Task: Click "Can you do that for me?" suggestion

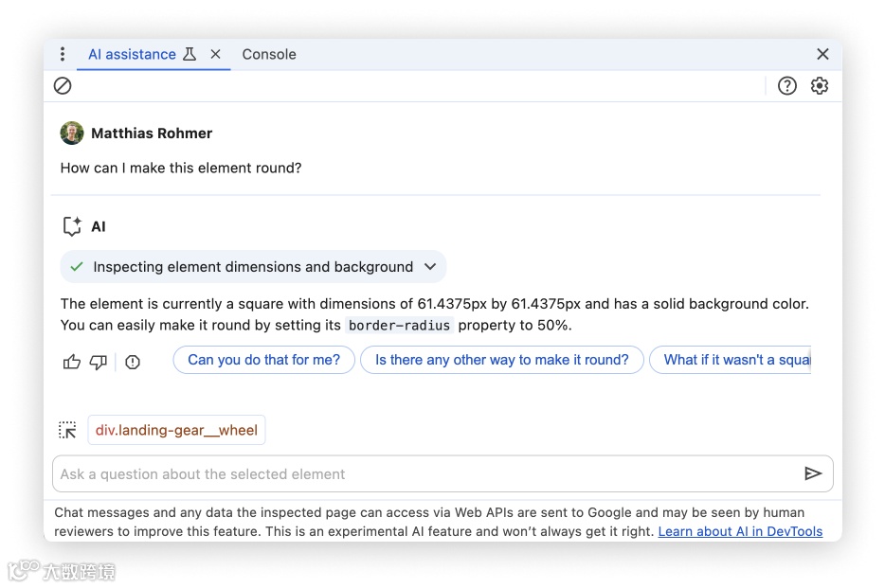Action: click(x=263, y=360)
